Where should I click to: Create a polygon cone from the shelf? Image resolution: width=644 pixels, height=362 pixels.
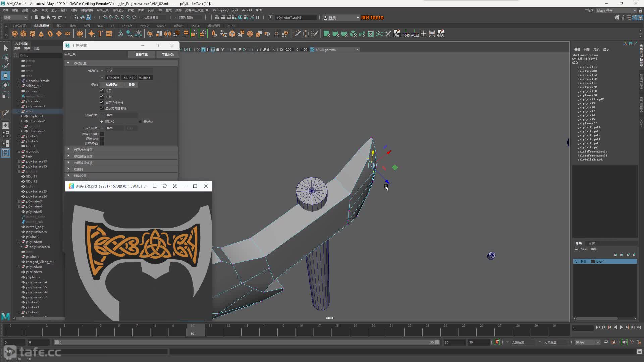(41, 34)
